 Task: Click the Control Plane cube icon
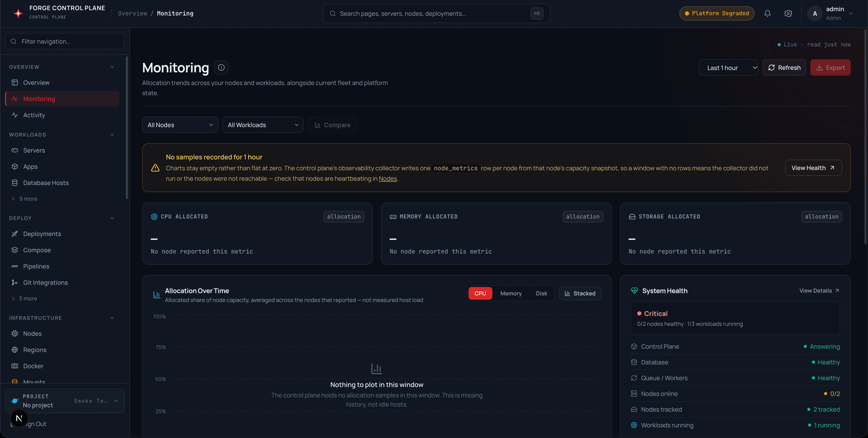(634, 346)
